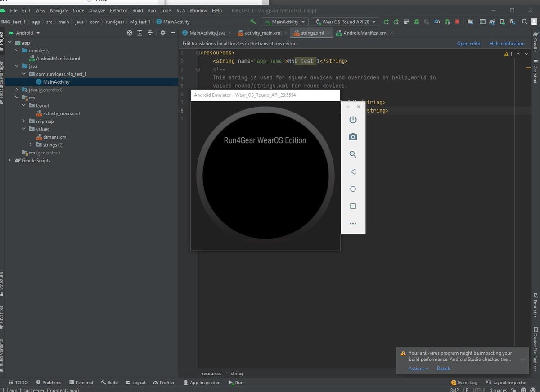Click the emulator Overview square button
This screenshot has height=392, width=540.
(x=353, y=206)
